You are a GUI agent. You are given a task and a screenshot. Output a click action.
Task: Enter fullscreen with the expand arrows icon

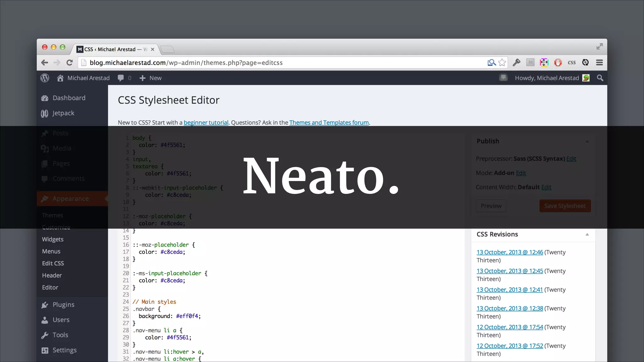point(600,47)
